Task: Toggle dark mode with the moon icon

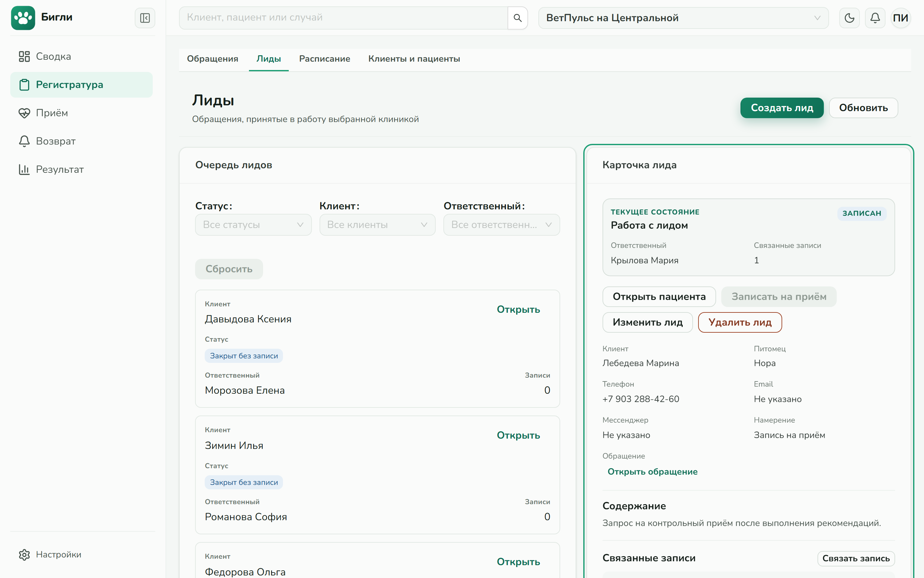Action: pyautogui.click(x=849, y=18)
